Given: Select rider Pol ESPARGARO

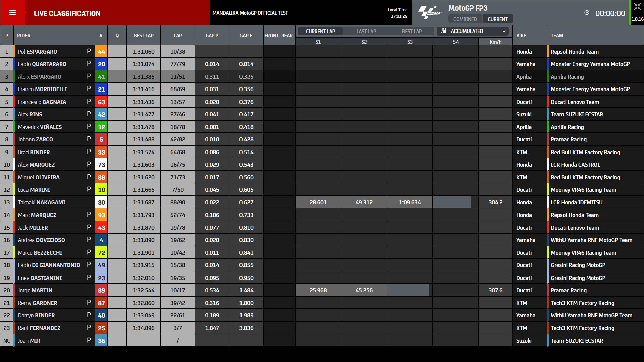Looking at the screenshot, I should click(37, 52).
